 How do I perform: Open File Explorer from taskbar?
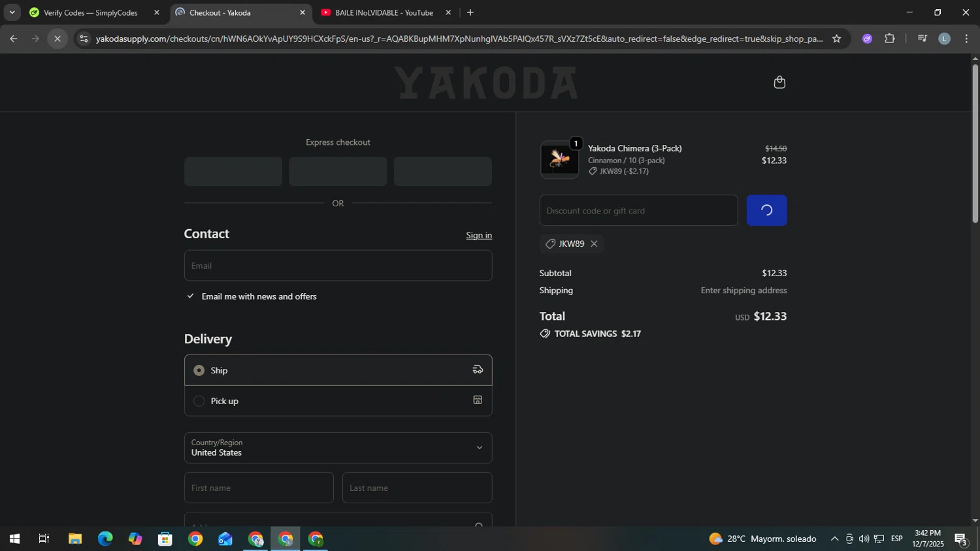(x=75, y=539)
